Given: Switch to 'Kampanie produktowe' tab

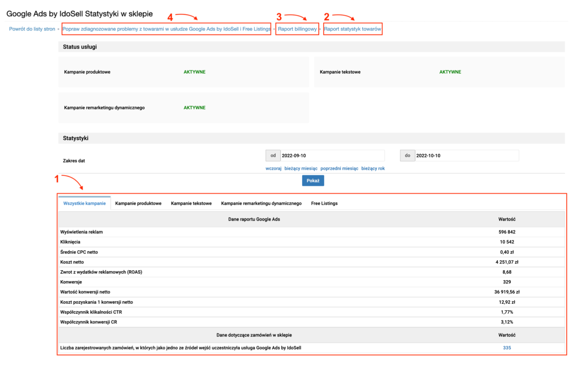Looking at the screenshot, I should pyautogui.click(x=138, y=203).
